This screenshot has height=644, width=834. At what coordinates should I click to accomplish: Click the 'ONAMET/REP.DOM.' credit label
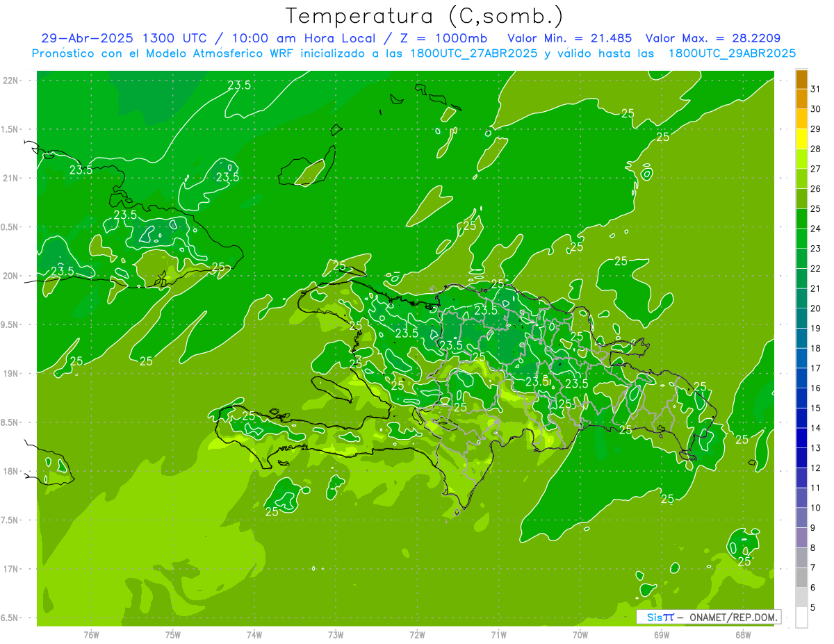coord(733,617)
